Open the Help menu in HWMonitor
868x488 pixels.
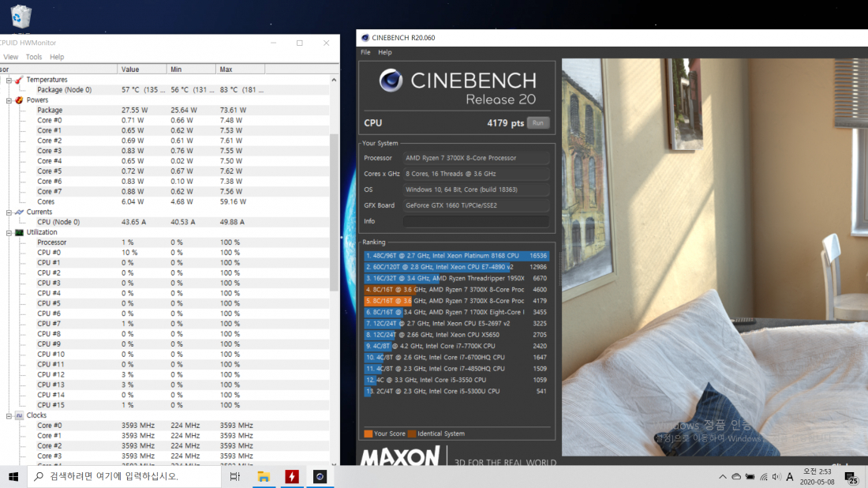[x=57, y=57]
